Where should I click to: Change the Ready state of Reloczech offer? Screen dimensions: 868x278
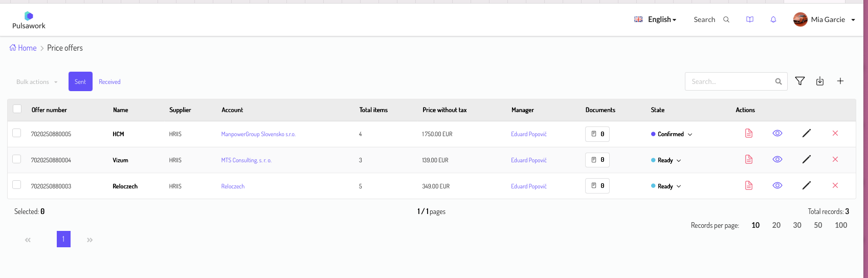(x=666, y=186)
